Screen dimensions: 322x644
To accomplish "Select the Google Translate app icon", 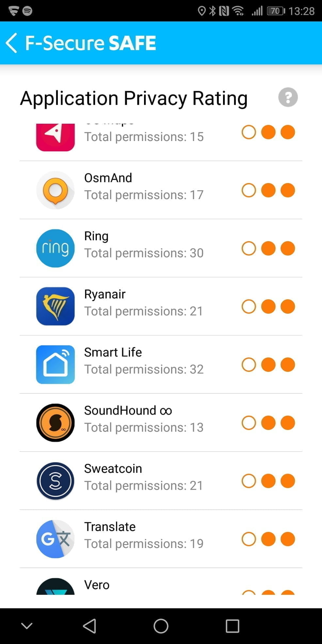I will pyautogui.click(x=55, y=539).
